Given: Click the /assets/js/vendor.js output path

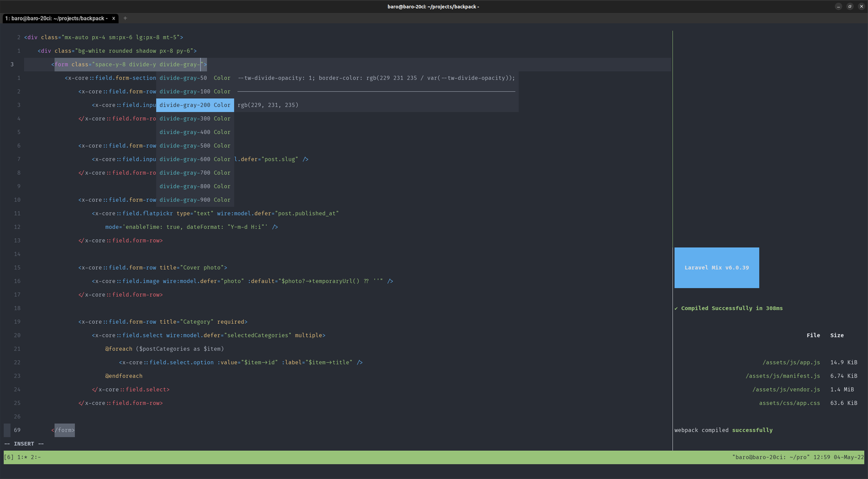Looking at the screenshot, I should click(785, 390).
